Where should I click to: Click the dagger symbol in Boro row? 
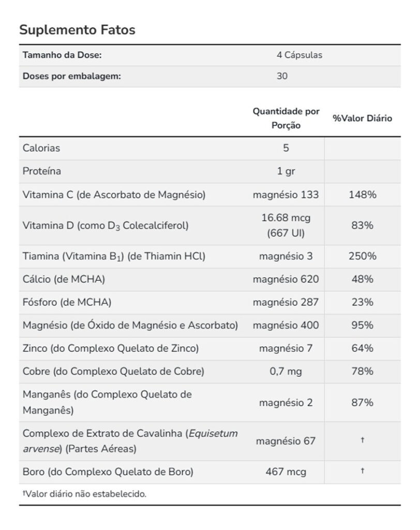coord(363,470)
